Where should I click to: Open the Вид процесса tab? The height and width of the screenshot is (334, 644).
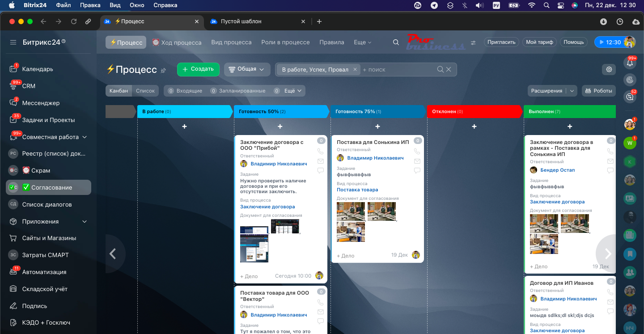[x=231, y=42]
